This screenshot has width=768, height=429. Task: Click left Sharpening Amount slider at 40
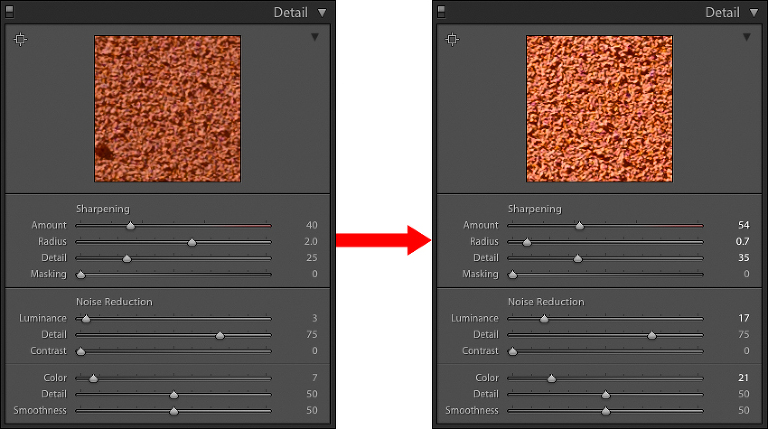coord(130,226)
